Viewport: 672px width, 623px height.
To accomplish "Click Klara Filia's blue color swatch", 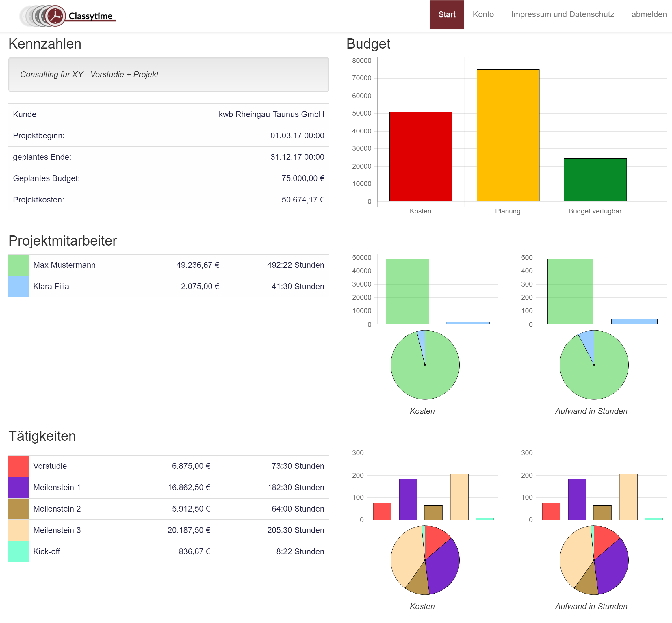I will (x=18, y=286).
